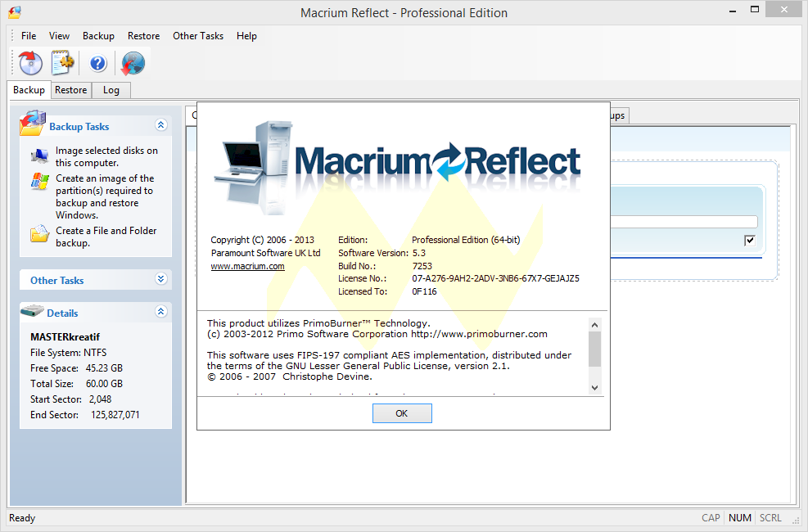Click the Total Size 60.00 GB value
This screenshot has width=808, height=532.
click(104, 384)
